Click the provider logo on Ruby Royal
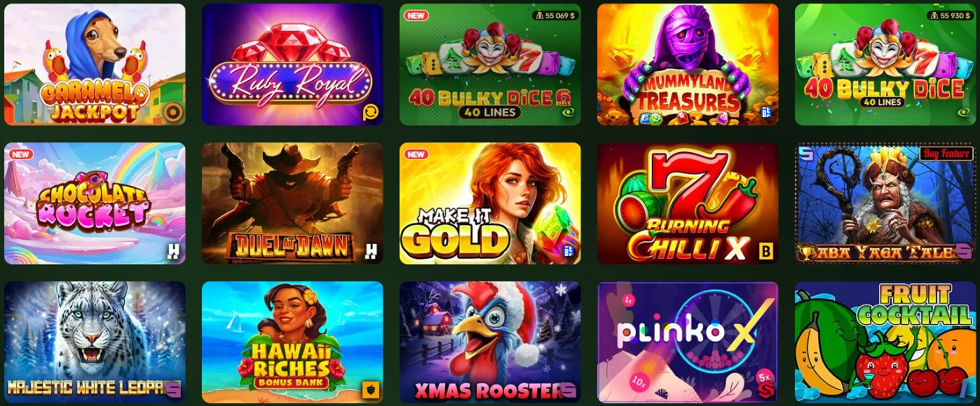 point(370,112)
